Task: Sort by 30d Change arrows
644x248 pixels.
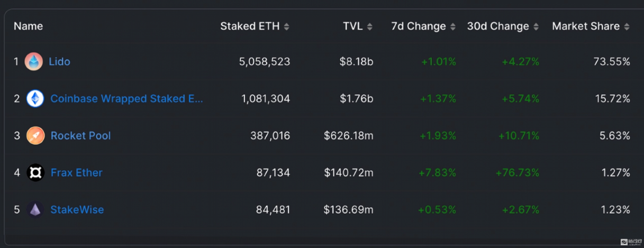Action: [x=536, y=26]
